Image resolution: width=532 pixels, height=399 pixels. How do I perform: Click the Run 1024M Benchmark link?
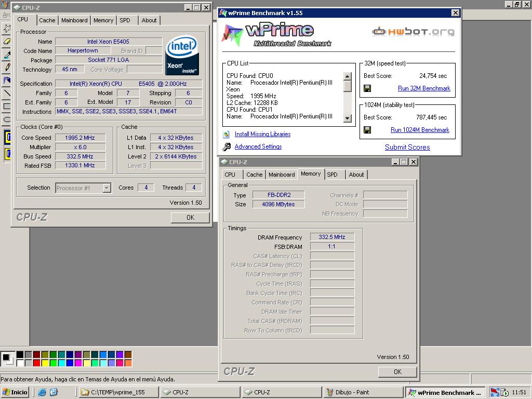[420, 130]
